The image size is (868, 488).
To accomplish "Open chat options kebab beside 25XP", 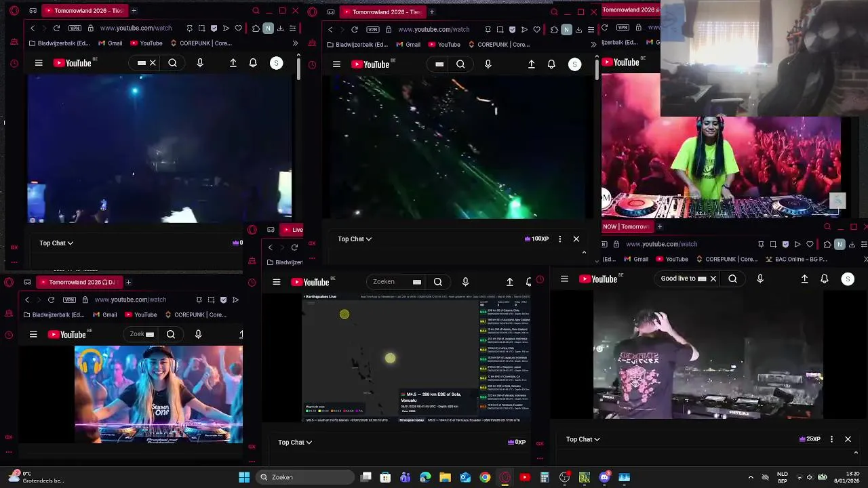I will tap(831, 439).
